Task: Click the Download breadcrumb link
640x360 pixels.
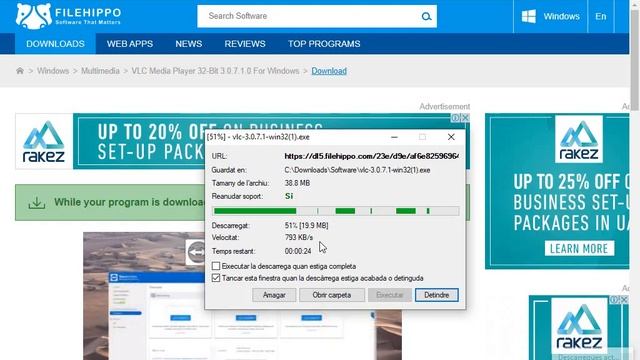Action: pos(329,71)
